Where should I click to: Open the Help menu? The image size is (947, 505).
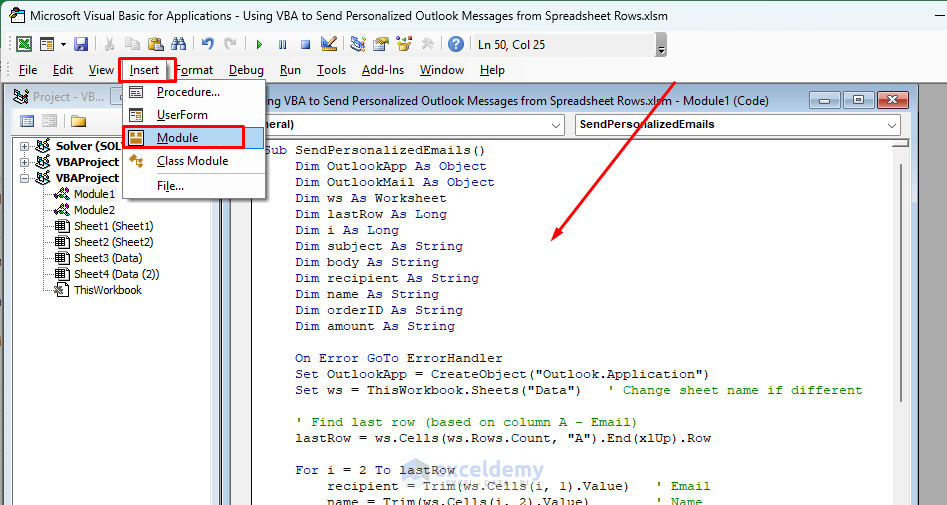pyautogui.click(x=492, y=70)
